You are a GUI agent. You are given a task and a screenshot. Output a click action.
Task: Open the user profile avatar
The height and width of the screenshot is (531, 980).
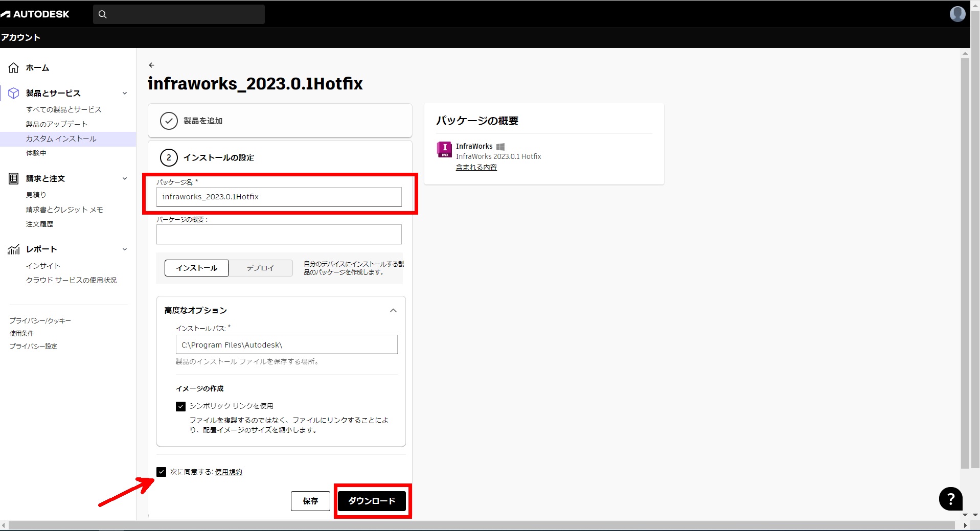(x=958, y=14)
